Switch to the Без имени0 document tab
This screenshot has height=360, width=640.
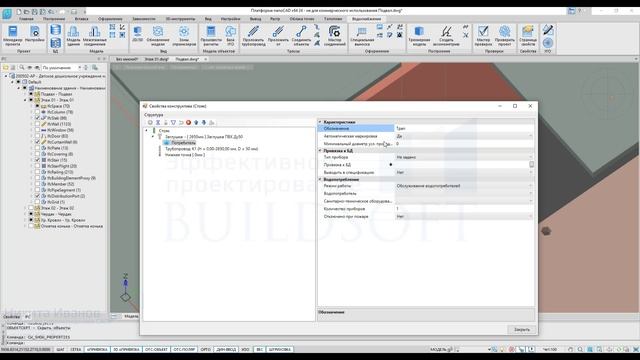click(x=127, y=59)
